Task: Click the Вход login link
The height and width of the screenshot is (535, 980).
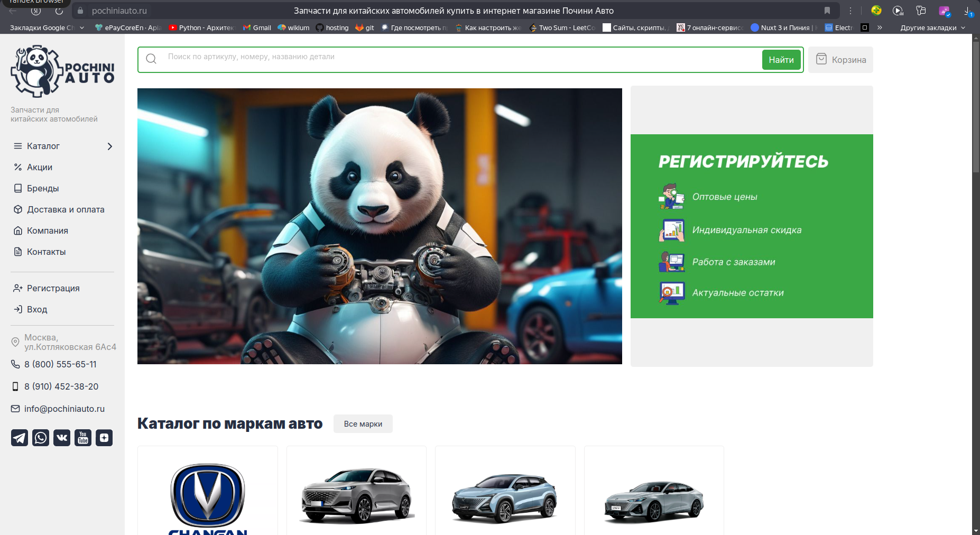Action: pyautogui.click(x=37, y=309)
